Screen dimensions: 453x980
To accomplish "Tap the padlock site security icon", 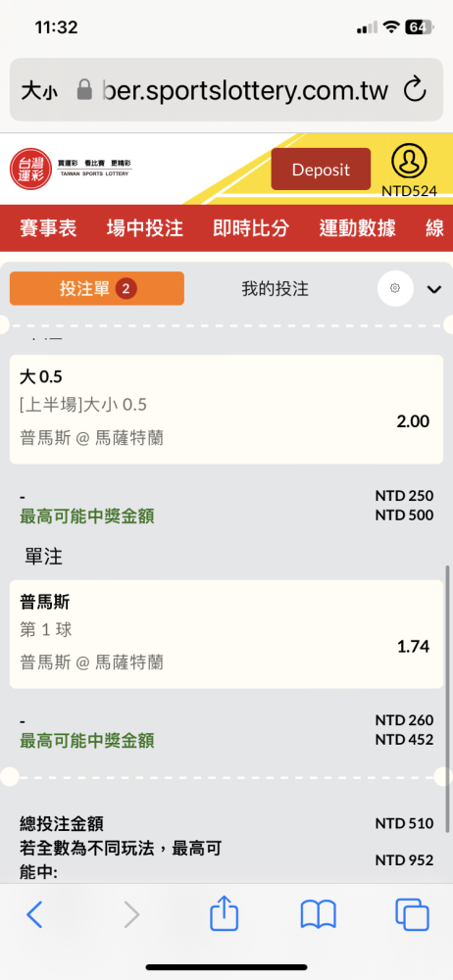I will click(84, 89).
